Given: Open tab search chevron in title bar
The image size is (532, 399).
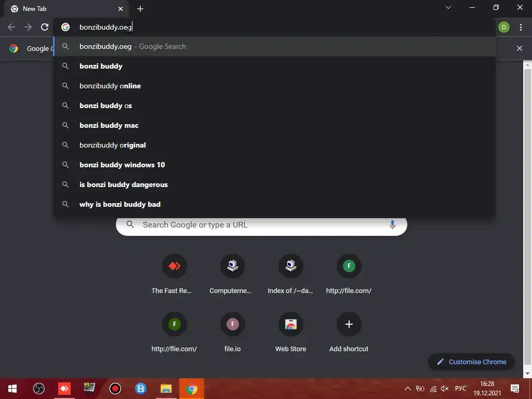Looking at the screenshot, I should click(x=448, y=7).
